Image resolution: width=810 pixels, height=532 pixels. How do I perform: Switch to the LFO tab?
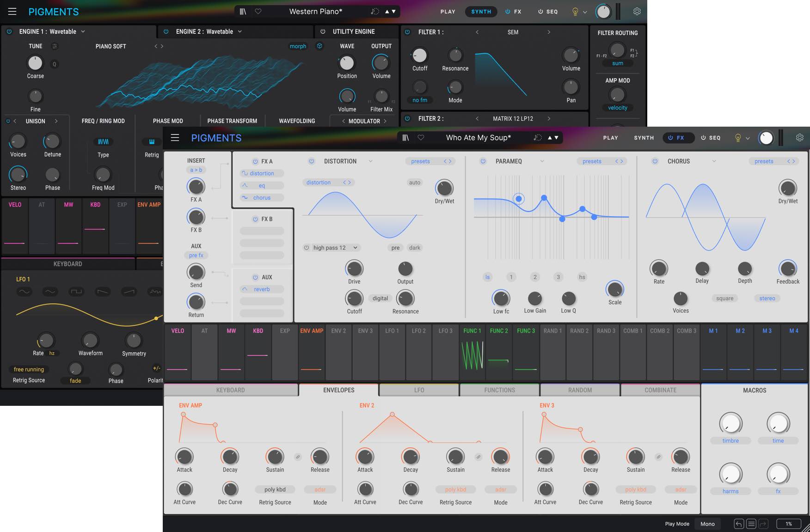[419, 390]
